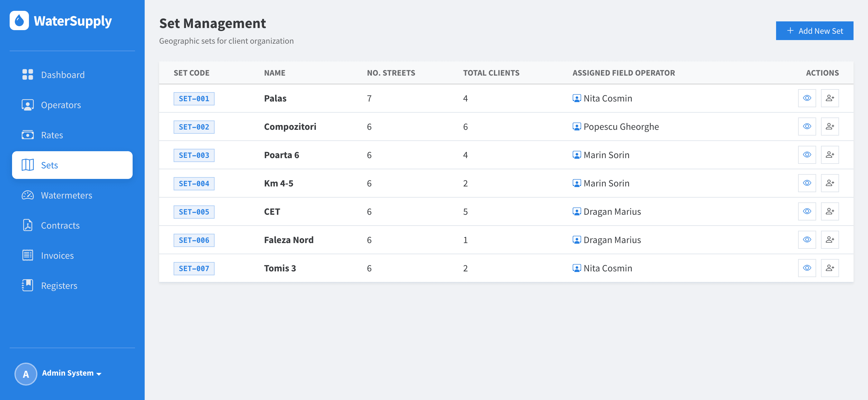Assign operator to set Faleza Nord
The image size is (868, 400).
pos(830,239)
